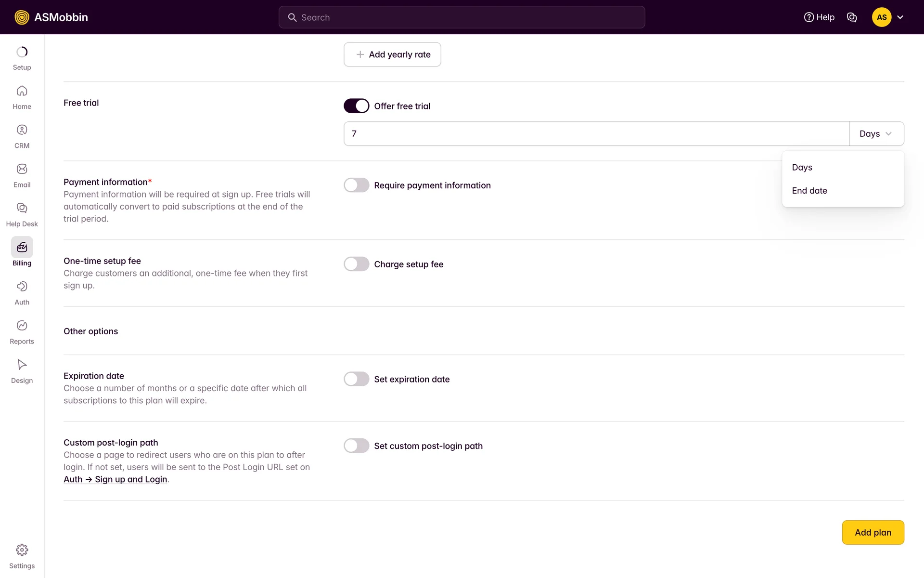Open Help Desk from sidebar
Image resolution: width=924 pixels, height=578 pixels.
[22, 208]
